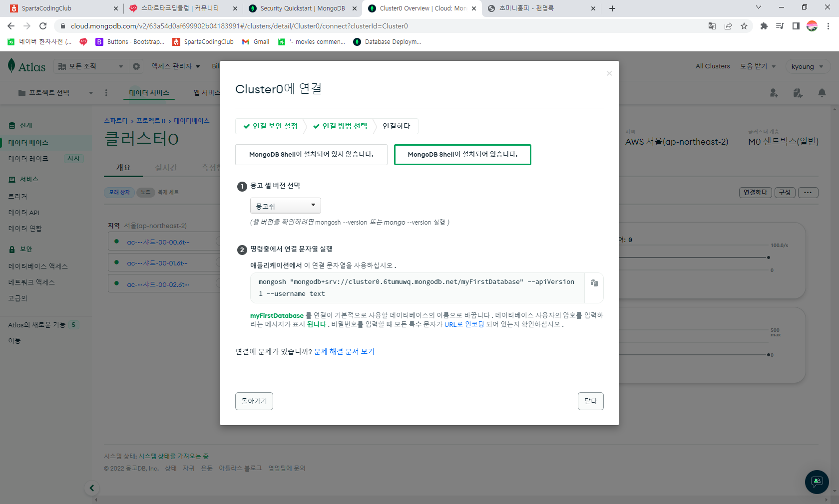Click the Close button in dialog

coord(591,401)
